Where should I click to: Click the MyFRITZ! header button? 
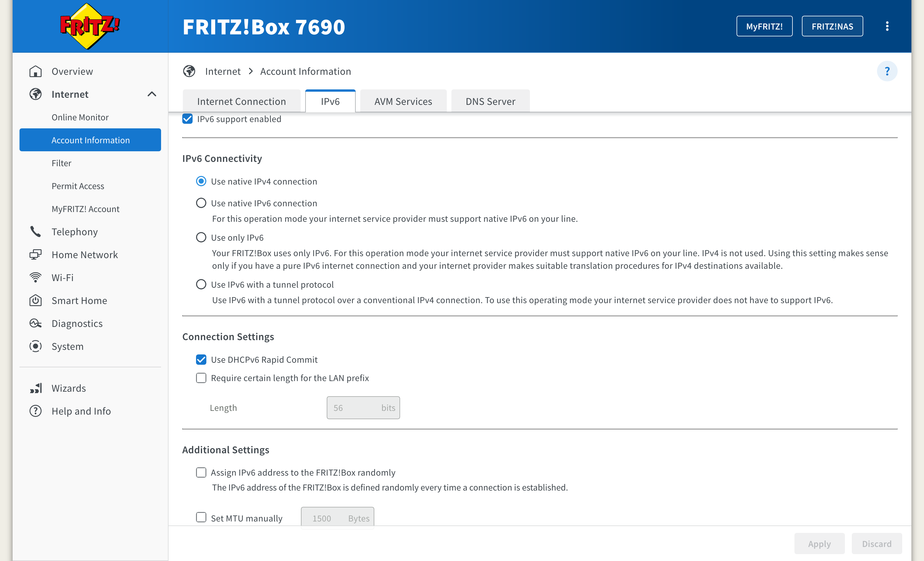764,26
